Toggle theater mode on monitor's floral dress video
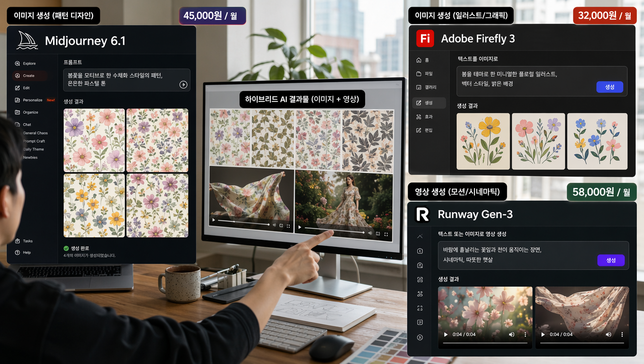The height and width of the screenshot is (364, 644). pos(378,233)
